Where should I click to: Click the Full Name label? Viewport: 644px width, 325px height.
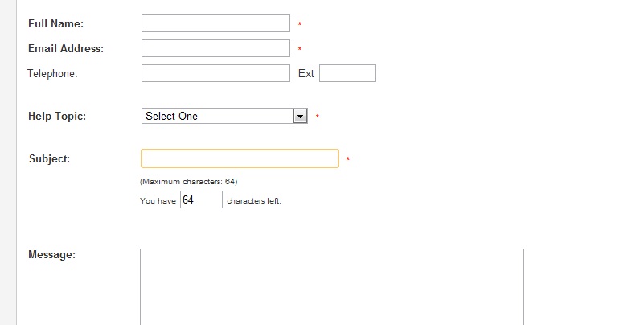tap(55, 24)
